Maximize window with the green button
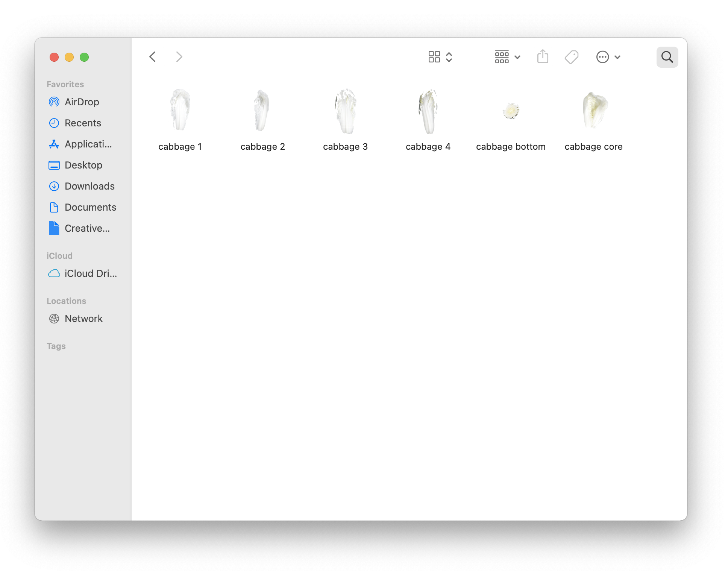The image size is (728, 577). (84, 57)
